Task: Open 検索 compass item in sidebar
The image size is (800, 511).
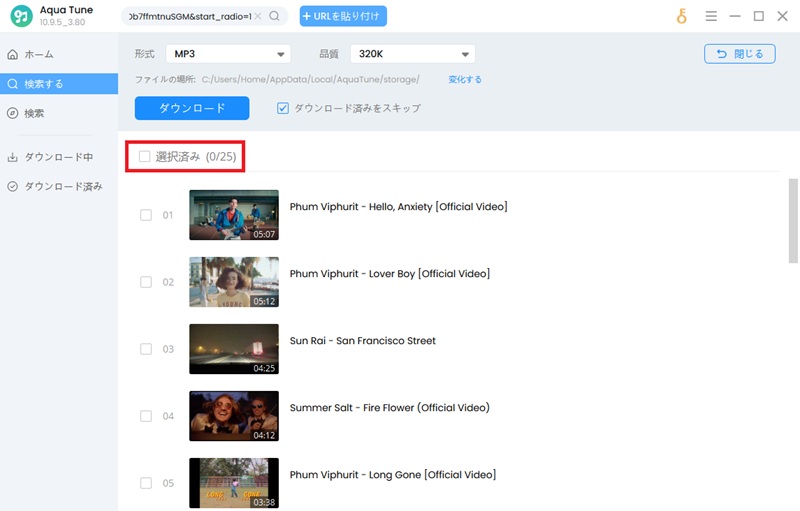Action: pyautogui.click(x=59, y=113)
